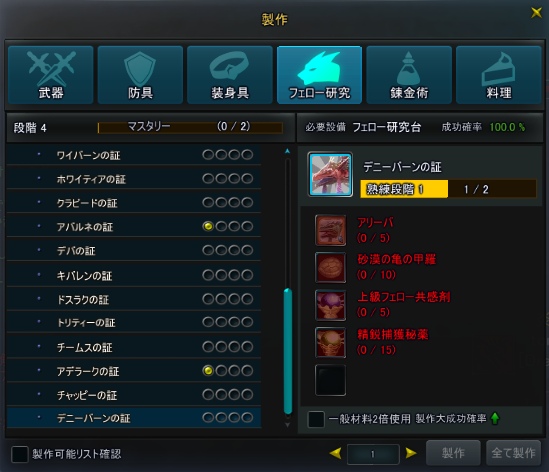Click the 全て製作 button

(x=513, y=453)
